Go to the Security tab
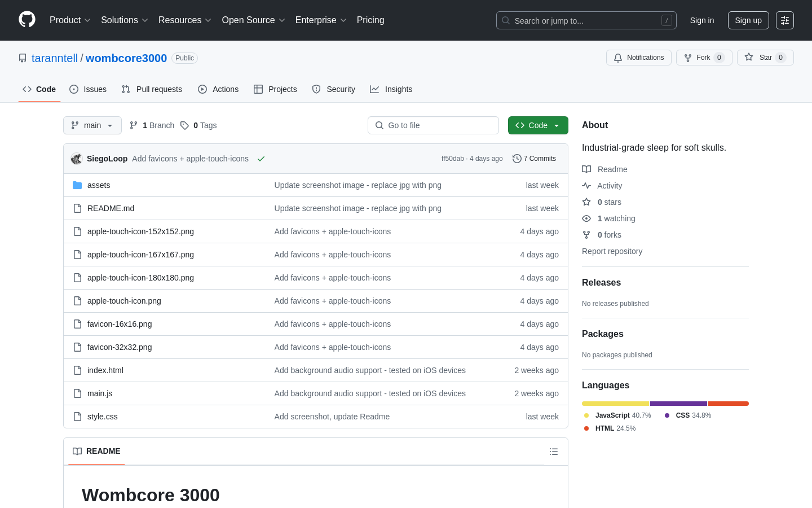812x508 pixels. coord(334,89)
